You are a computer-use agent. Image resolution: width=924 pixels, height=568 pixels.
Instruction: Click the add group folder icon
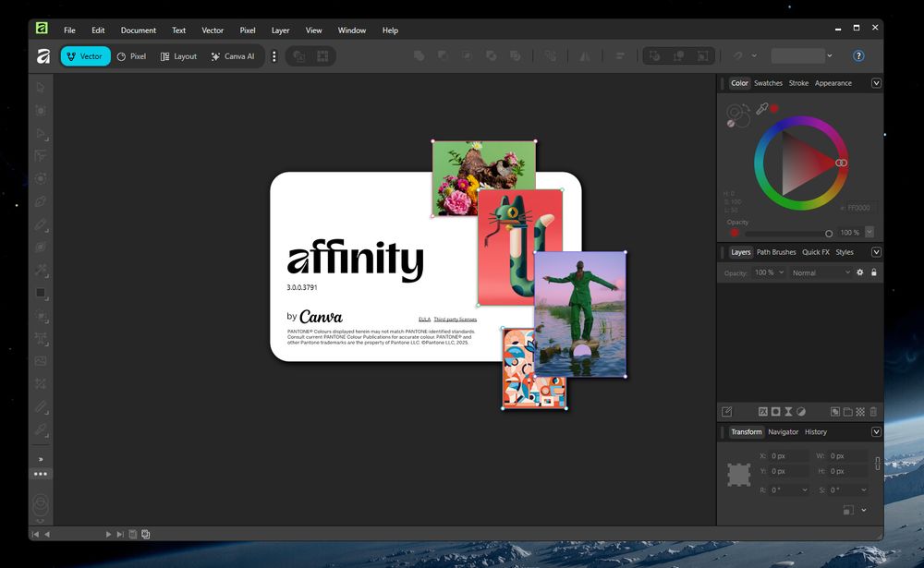pyautogui.click(x=847, y=412)
